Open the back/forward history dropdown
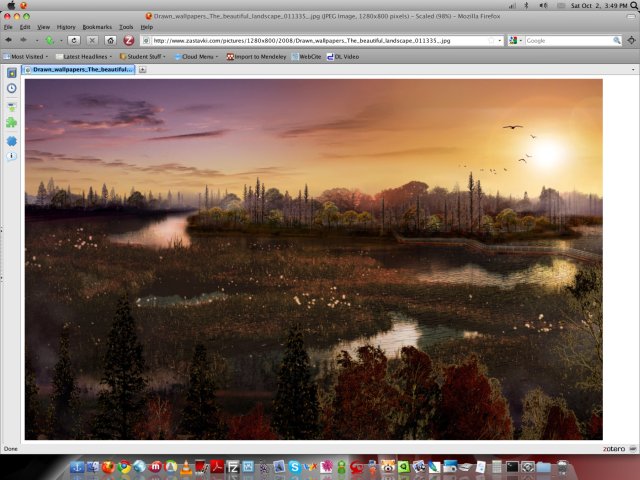This screenshot has height=480, width=640. [x=37, y=41]
